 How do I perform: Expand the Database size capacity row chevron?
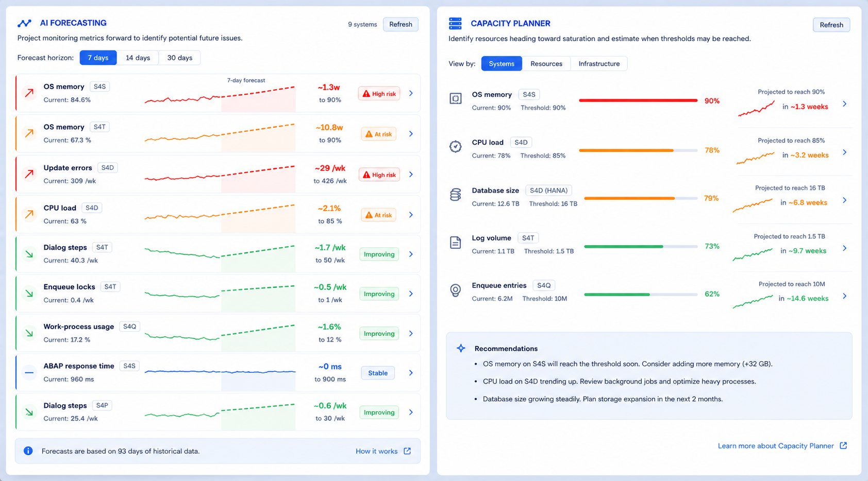click(x=844, y=200)
